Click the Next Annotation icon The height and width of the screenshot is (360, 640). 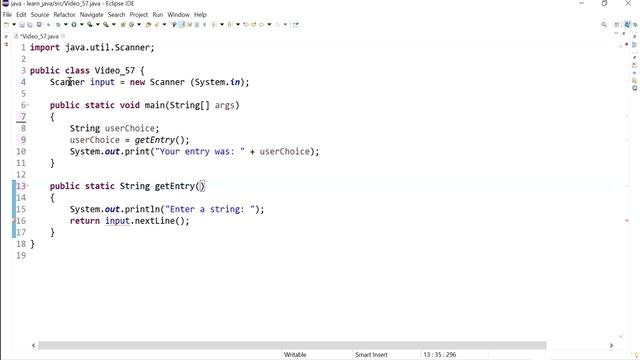point(213,24)
